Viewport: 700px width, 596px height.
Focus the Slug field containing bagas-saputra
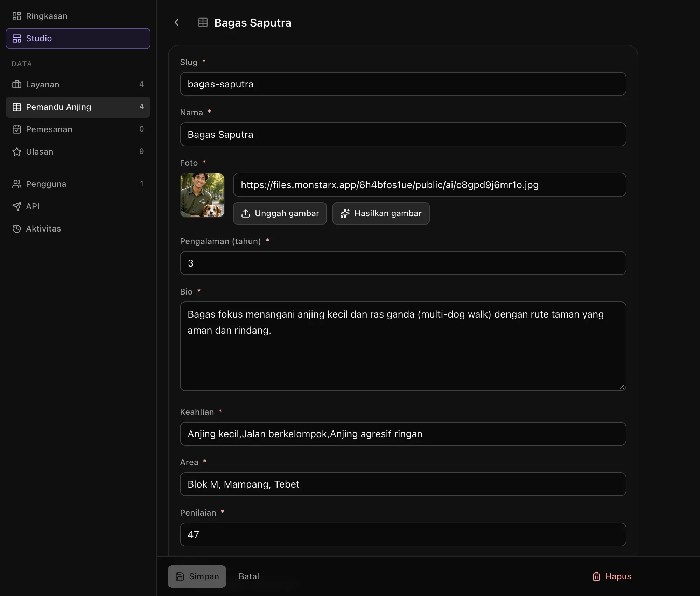(x=403, y=84)
